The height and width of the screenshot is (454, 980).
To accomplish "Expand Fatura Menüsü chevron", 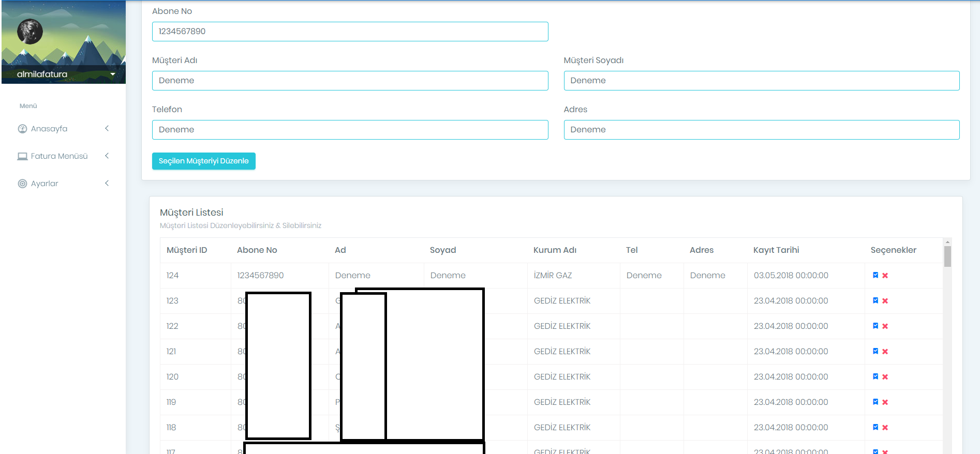I will [107, 156].
